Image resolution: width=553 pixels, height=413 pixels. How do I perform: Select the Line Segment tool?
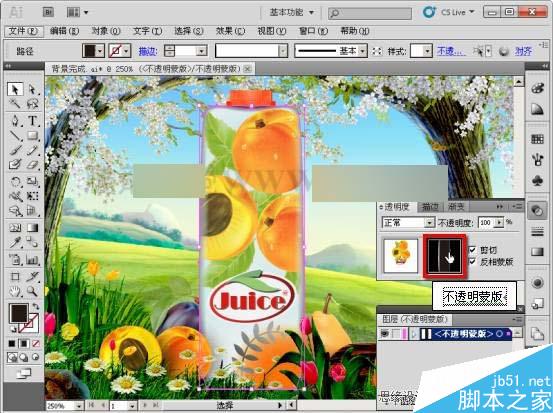(x=15, y=135)
